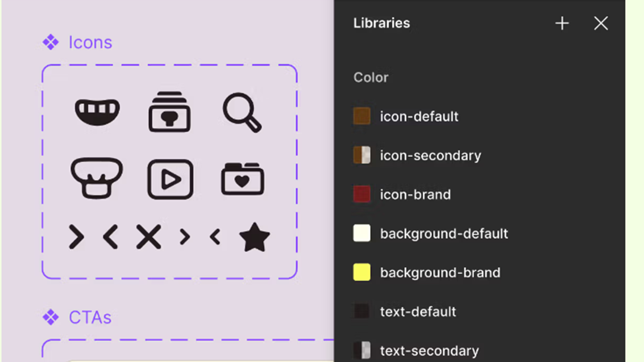Select the icon-default color swatch
644x362 pixels.
(x=362, y=116)
